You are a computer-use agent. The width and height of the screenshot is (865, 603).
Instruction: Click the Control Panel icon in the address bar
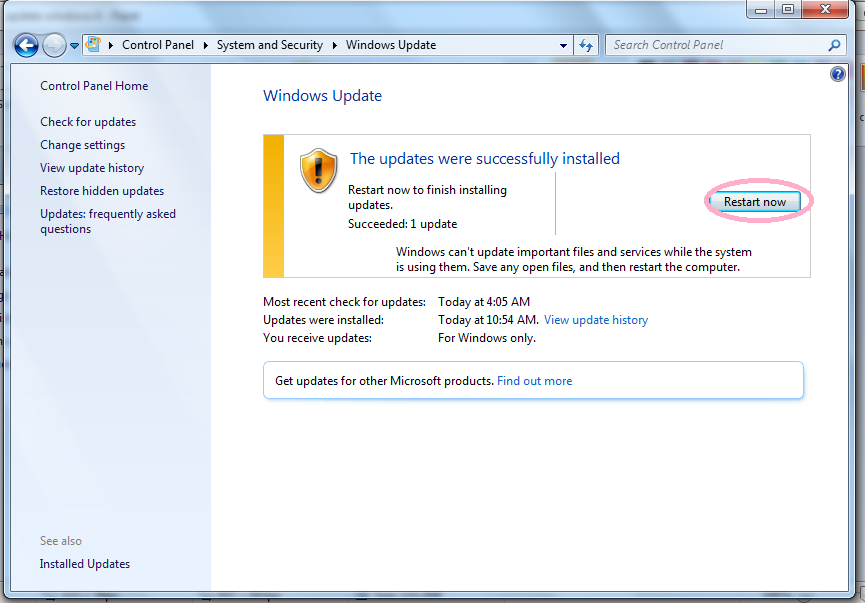pyautogui.click(x=91, y=45)
